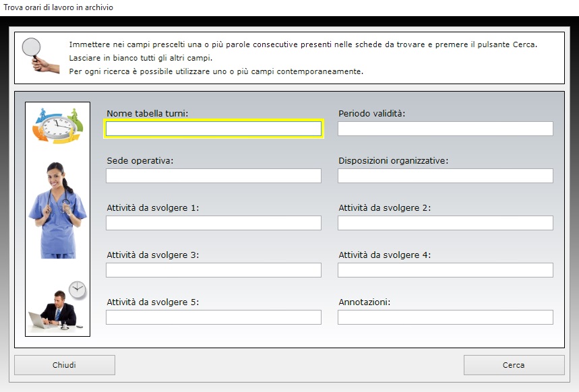The image size is (579, 392).
Task: Click the Attività da svolgere 1 field
Action: pos(214,223)
